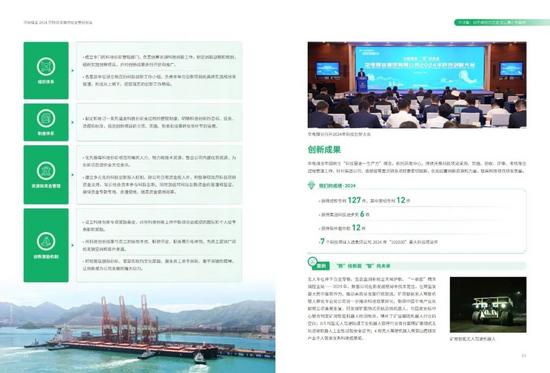Click the large green 创新成果 heading
Screen dimensions: 550x373
[x=324, y=149]
